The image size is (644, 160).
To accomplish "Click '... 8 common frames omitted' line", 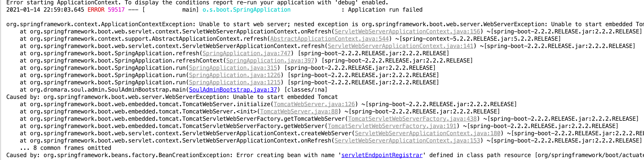I will (66, 148).
